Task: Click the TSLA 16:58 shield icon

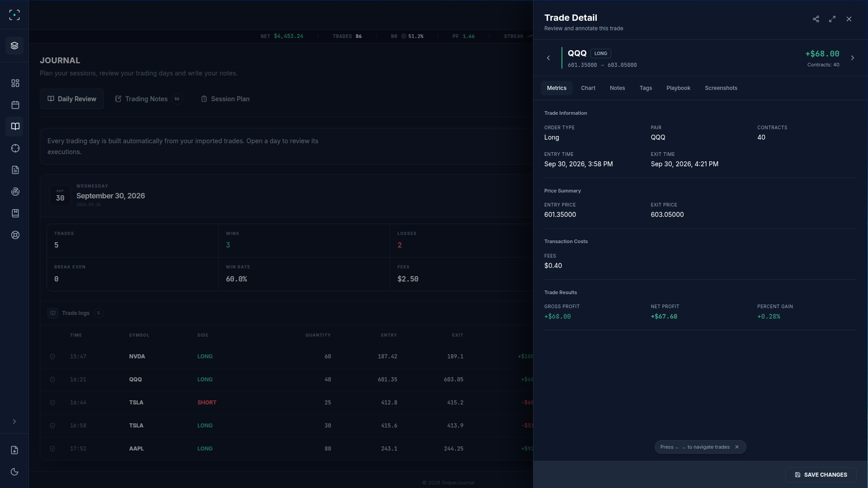Action: pyautogui.click(x=52, y=426)
